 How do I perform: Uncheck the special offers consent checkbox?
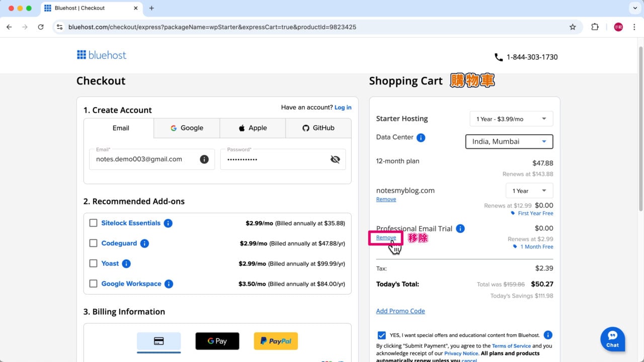[x=381, y=335]
